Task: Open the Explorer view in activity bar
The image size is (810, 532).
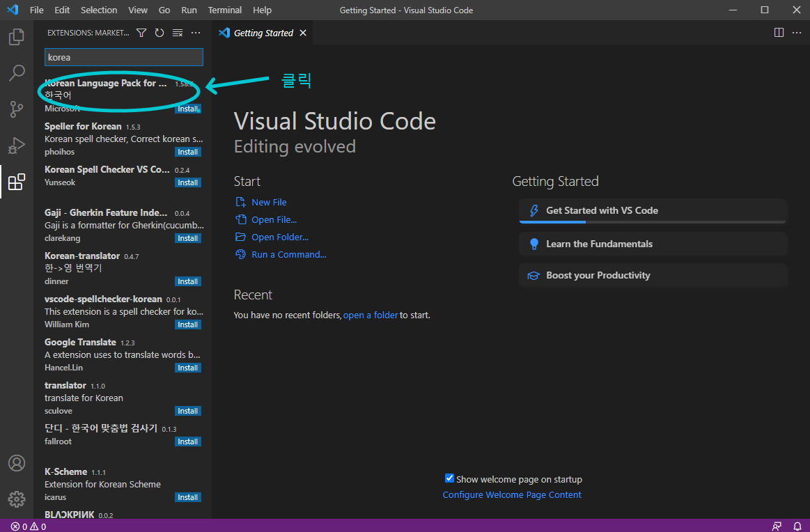Action: [17, 37]
